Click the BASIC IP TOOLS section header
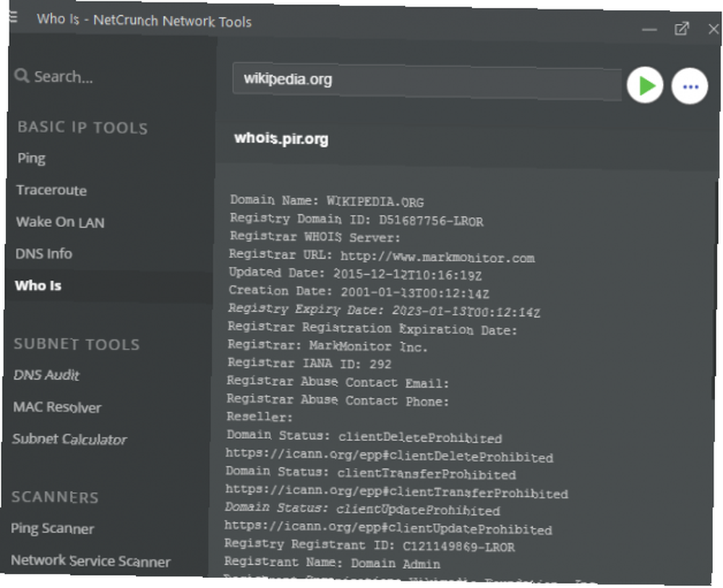 point(82,127)
